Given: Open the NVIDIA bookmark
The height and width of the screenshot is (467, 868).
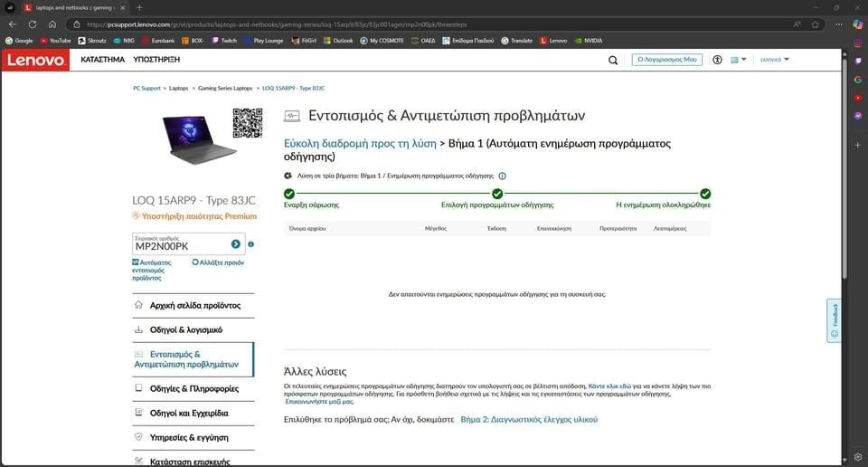Looking at the screenshot, I should 589,41.
